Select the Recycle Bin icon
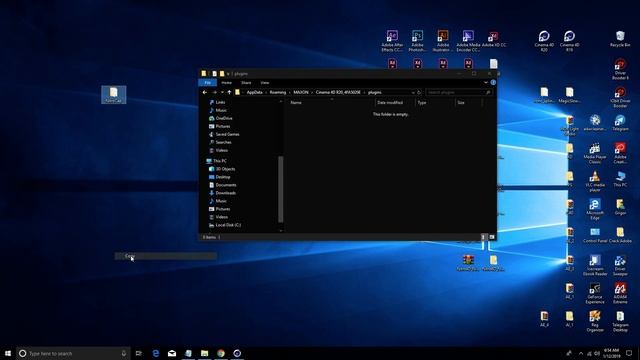This screenshot has height=360, width=640. pos(620,39)
